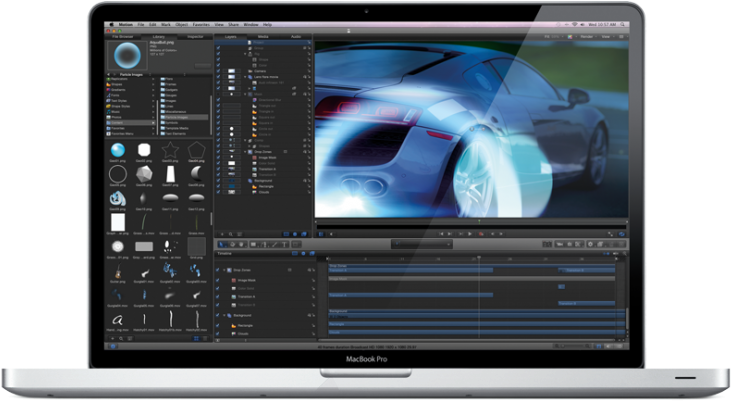The height and width of the screenshot is (401, 731).
Task: Toggle Image Mask checkbox in Timeline list
Action: [x=218, y=280]
